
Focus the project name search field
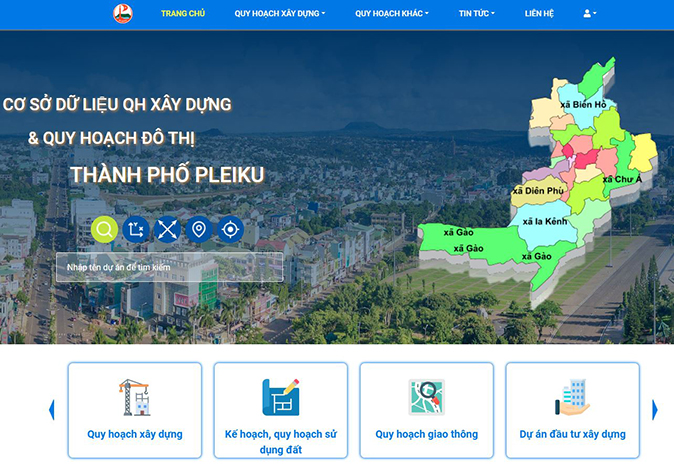click(x=169, y=267)
